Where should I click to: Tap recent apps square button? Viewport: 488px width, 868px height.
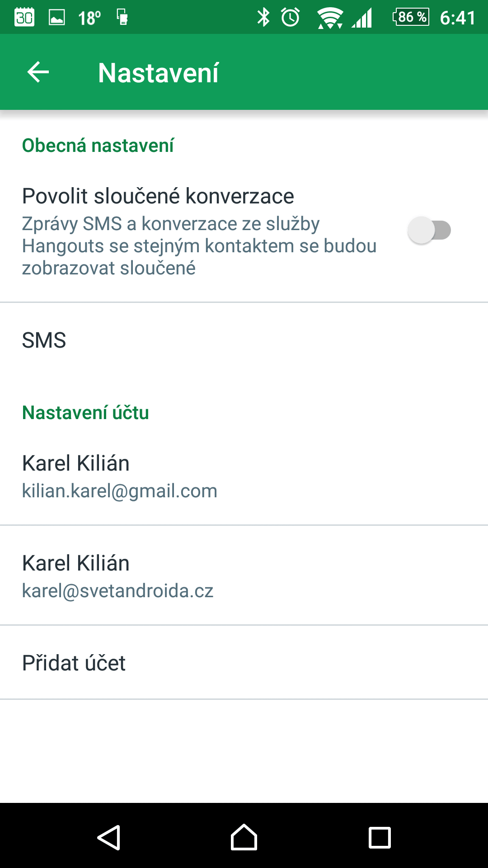coord(380,837)
